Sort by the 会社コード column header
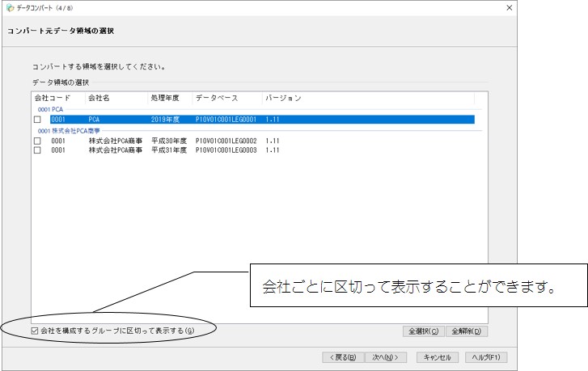Image resolution: width=588 pixels, height=371 pixels. [53, 99]
